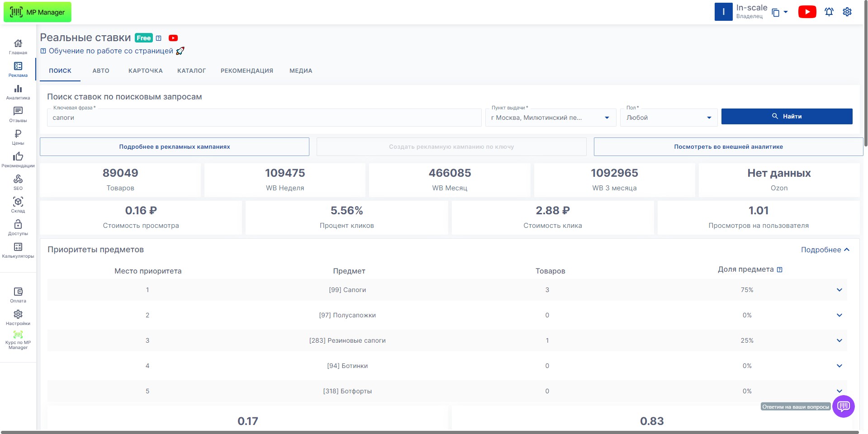
Task: Click the 1.01 Просмотров на пользователя card
Action: [x=759, y=217]
